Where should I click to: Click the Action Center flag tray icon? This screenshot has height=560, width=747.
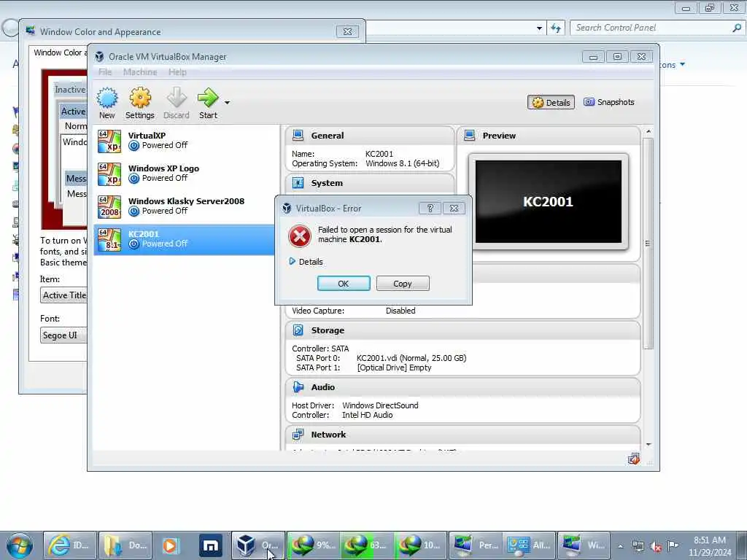pyautogui.click(x=673, y=545)
